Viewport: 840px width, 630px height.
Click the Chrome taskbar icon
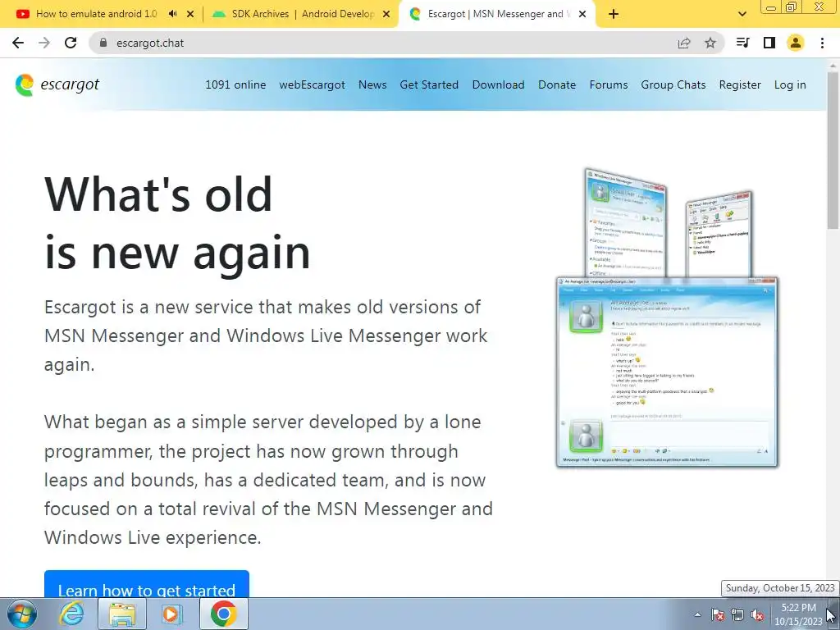coord(223,614)
